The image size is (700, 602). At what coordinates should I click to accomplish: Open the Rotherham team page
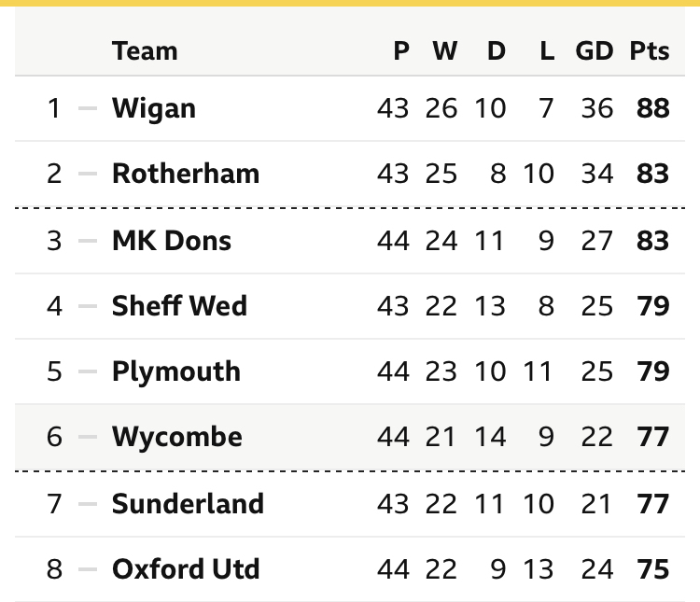(186, 175)
